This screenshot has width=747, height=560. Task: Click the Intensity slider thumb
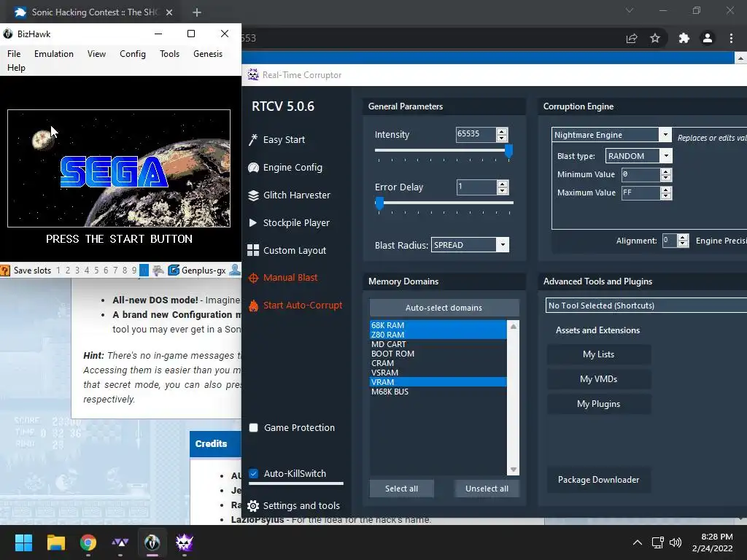pos(508,151)
